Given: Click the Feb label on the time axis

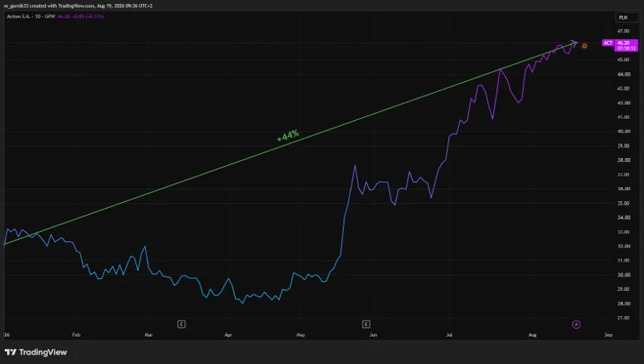Looking at the screenshot, I should (76, 335).
